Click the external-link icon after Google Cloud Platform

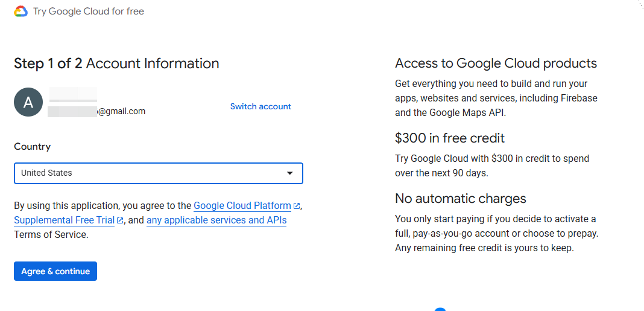coord(297,206)
